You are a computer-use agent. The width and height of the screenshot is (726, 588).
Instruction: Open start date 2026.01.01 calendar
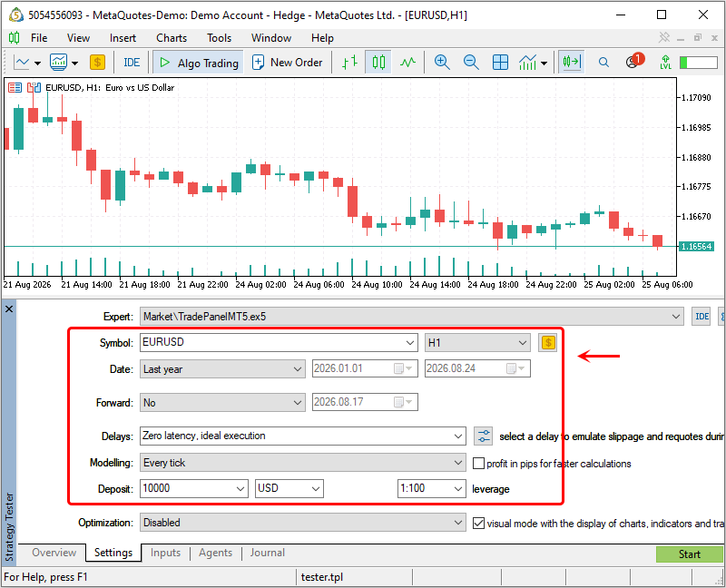(x=402, y=368)
